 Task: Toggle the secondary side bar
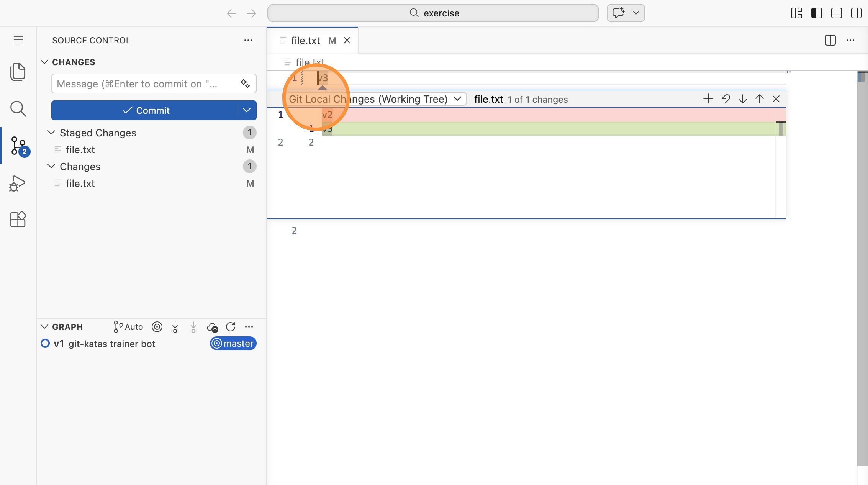click(856, 13)
